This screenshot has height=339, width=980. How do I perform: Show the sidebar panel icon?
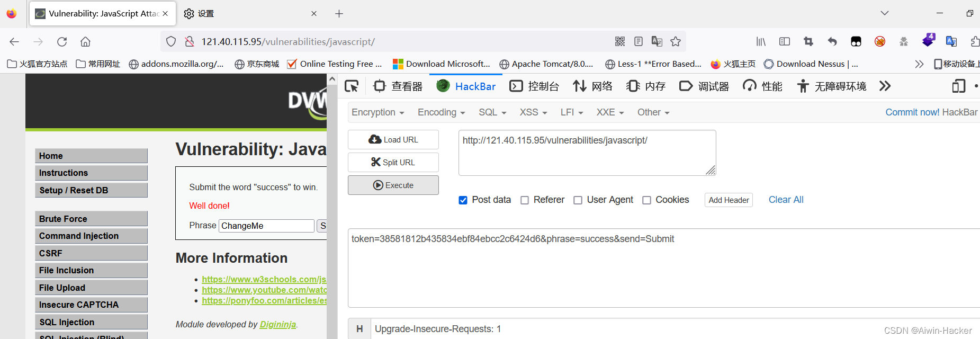click(x=785, y=41)
